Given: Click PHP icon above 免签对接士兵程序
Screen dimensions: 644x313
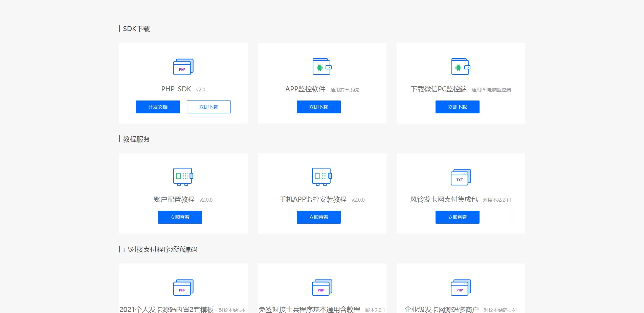Looking at the screenshot, I should [322, 288].
